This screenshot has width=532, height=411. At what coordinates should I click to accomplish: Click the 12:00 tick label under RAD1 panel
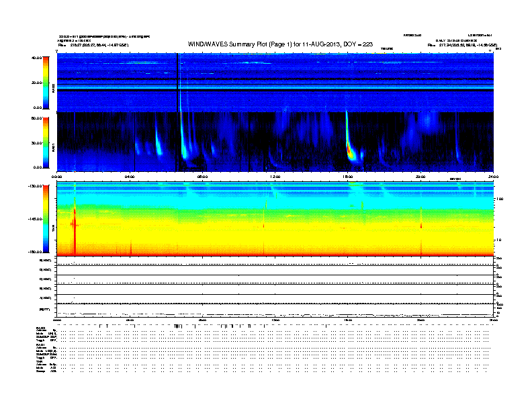pyautogui.click(x=275, y=177)
